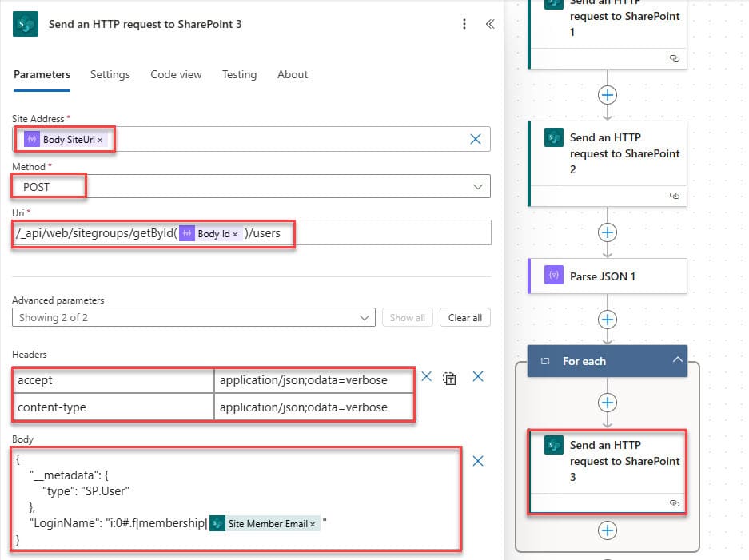Click the SharePoint icon in the panel header
This screenshot has height=560, width=749.
[x=26, y=24]
